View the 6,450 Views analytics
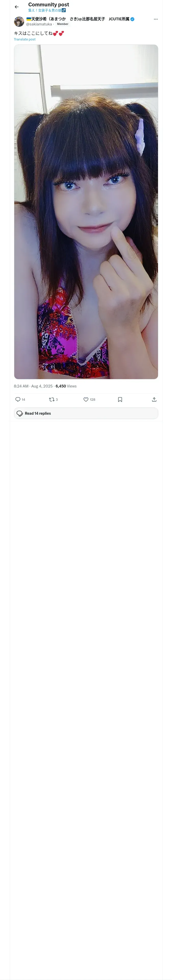The width and height of the screenshot is (172, 980). (x=66, y=386)
